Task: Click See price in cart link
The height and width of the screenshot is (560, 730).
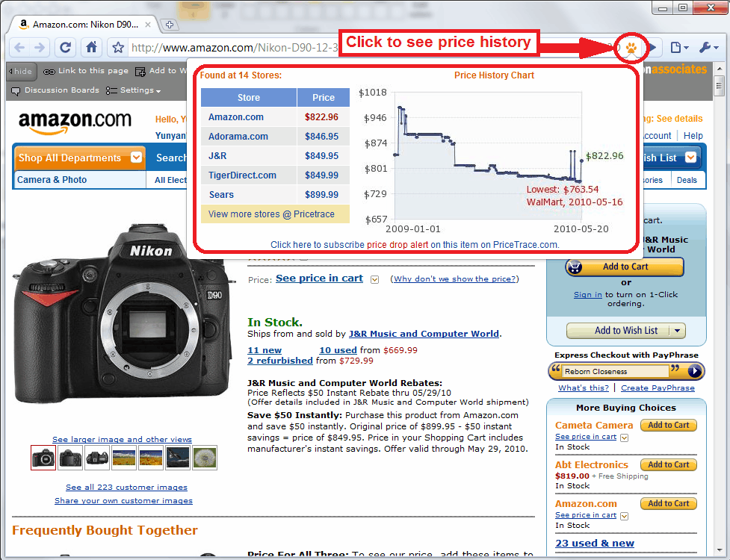Action: pyautogui.click(x=319, y=279)
